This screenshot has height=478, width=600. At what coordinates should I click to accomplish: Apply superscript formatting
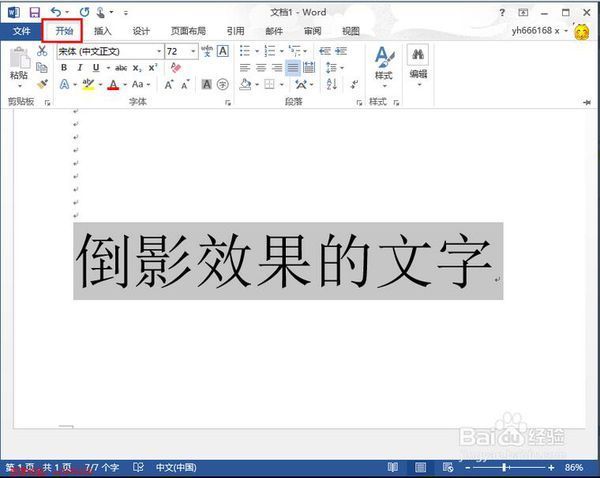click(x=153, y=67)
